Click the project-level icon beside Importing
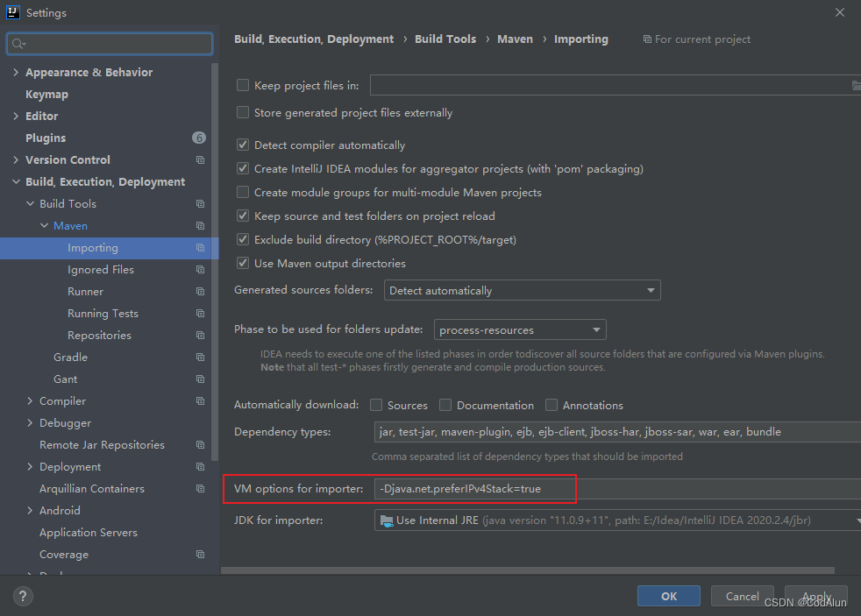The height and width of the screenshot is (616, 861). tap(201, 248)
